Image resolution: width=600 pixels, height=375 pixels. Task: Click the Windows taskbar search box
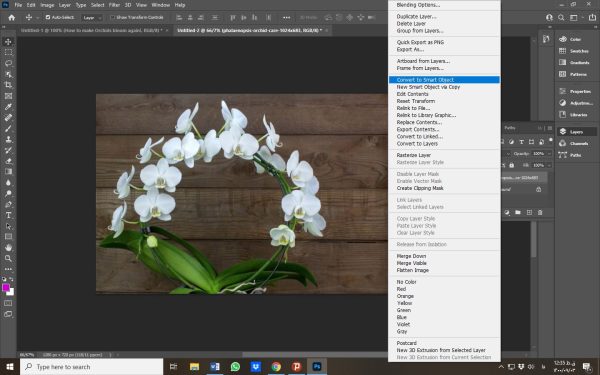pyautogui.click(x=92, y=367)
